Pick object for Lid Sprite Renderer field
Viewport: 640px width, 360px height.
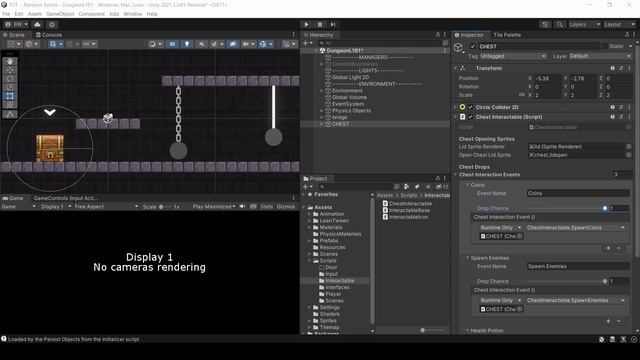pyautogui.click(x=629, y=147)
